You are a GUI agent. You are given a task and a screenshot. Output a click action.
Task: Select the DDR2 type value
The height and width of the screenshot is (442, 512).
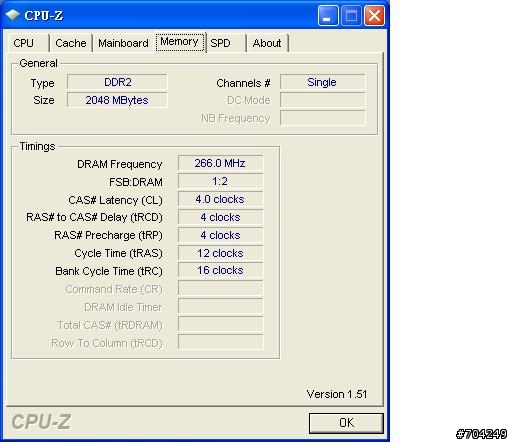[x=117, y=82]
